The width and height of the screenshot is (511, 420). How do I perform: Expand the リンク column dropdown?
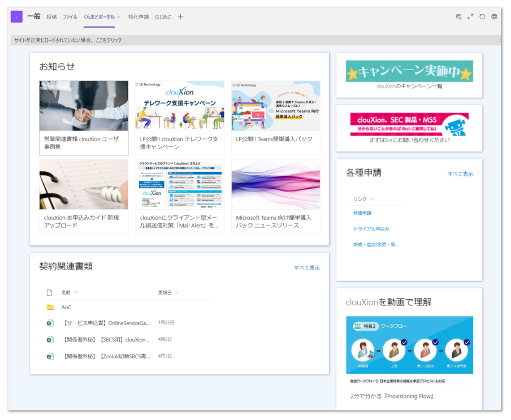(x=372, y=199)
